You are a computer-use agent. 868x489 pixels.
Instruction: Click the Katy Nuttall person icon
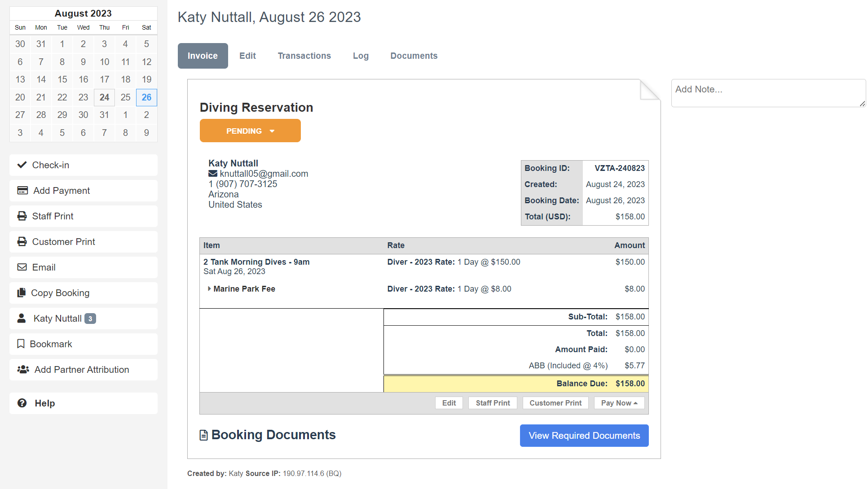[22, 318]
